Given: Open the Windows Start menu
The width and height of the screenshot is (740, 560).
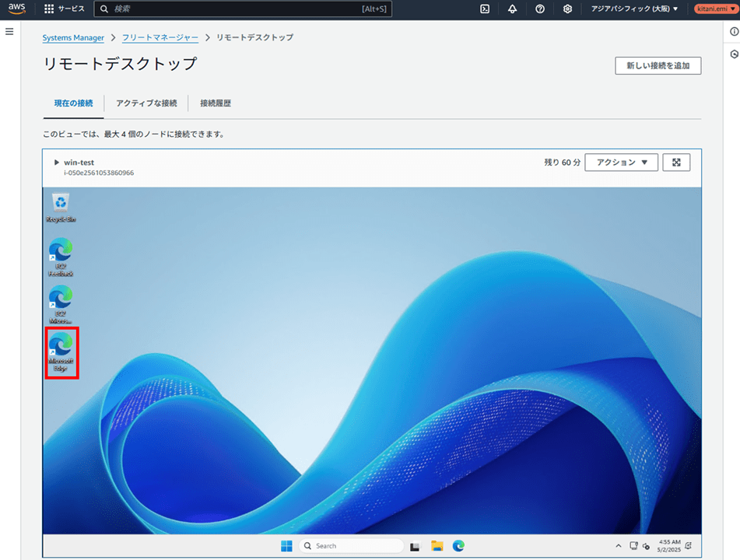Looking at the screenshot, I should (x=286, y=546).
